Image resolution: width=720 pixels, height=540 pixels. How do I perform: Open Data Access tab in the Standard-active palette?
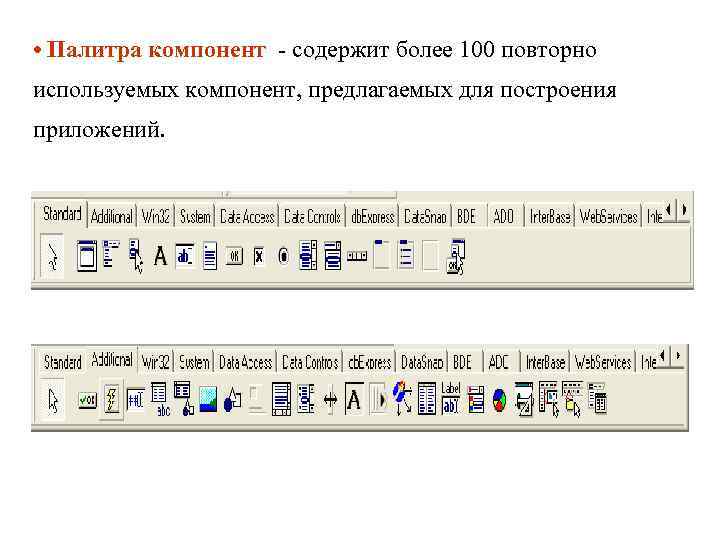tap(247, 217)
